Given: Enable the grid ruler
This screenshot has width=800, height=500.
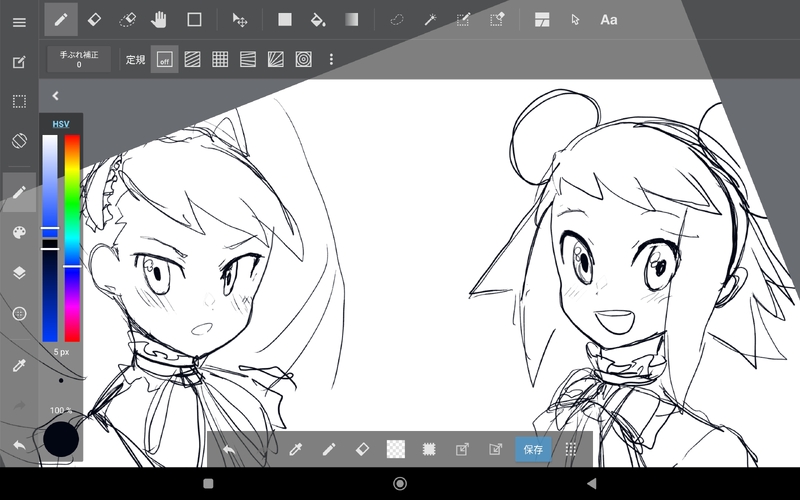Looking at the screenshot, I should coord(220,59).
